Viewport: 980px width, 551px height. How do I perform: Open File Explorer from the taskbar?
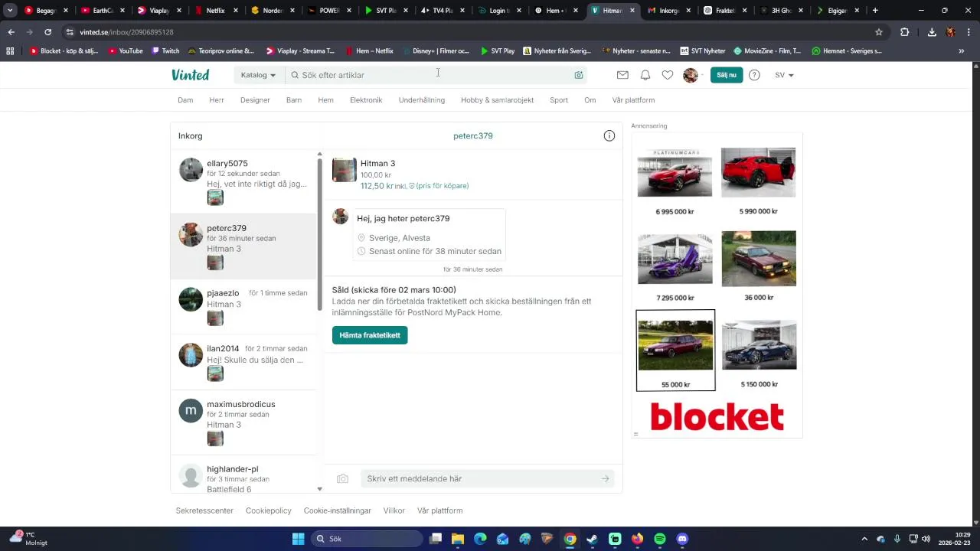457,539
